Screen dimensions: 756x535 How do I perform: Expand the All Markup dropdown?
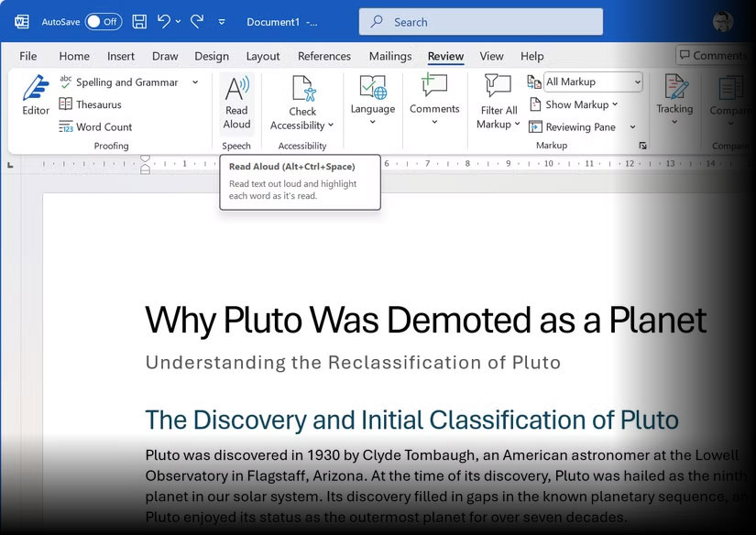pos(637,82)
